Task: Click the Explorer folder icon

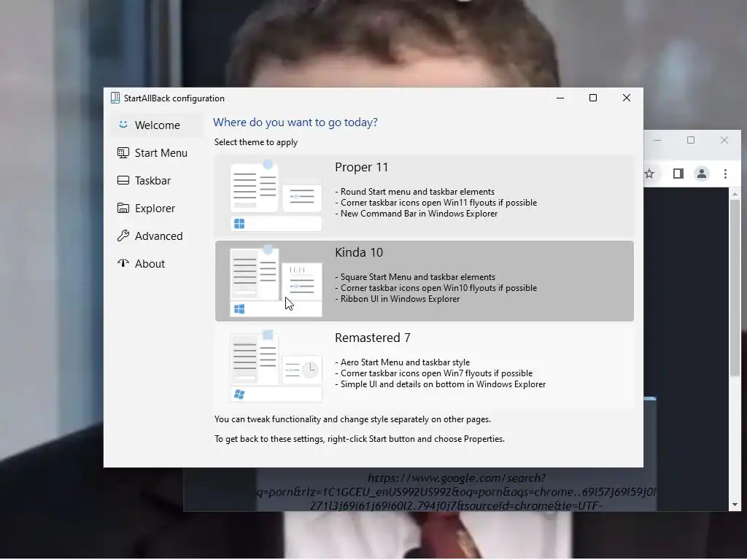Action: coord(123,208)
